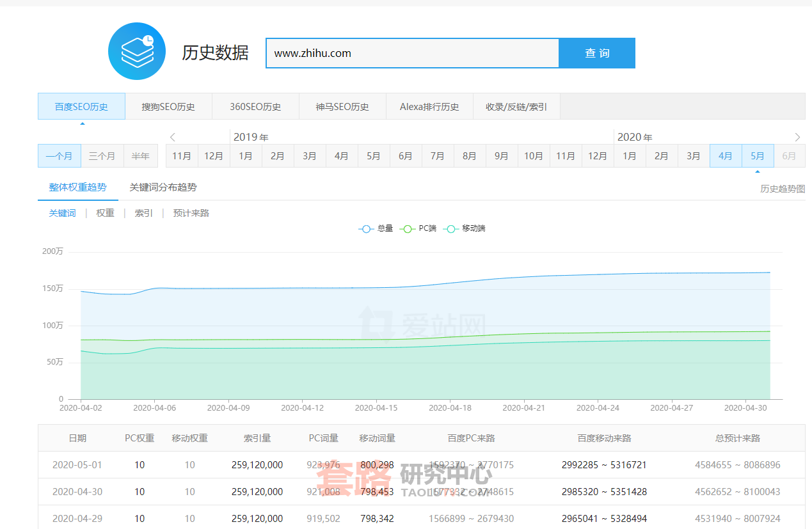Select 2019年 1月 in timeline
This screenshot has height=529, width=812.
(246, 155)
